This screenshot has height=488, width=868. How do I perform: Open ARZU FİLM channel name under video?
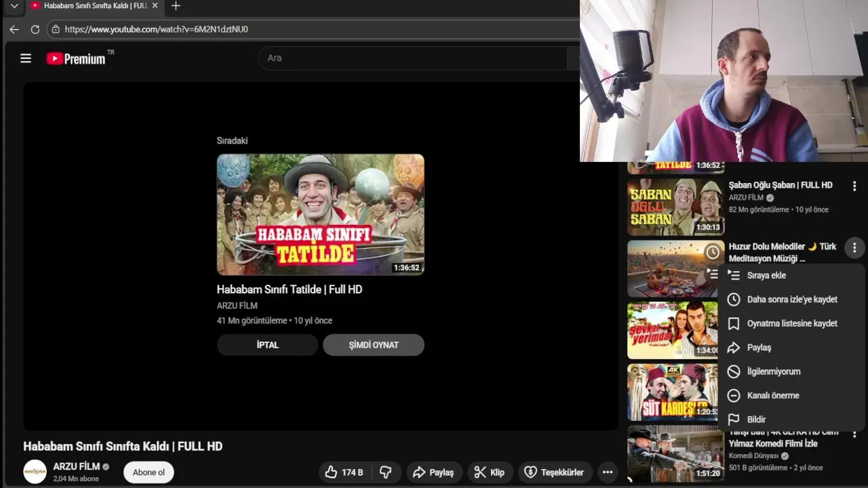click(76, 466)
